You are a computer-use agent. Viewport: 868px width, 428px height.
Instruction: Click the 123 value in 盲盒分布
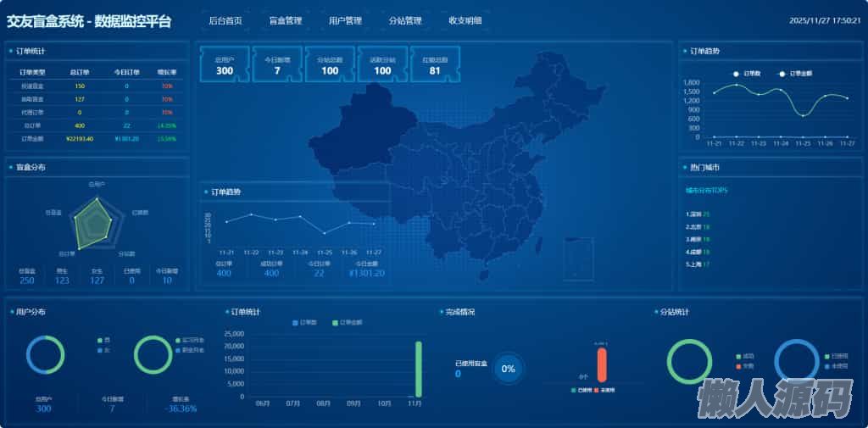pos(62,281)
